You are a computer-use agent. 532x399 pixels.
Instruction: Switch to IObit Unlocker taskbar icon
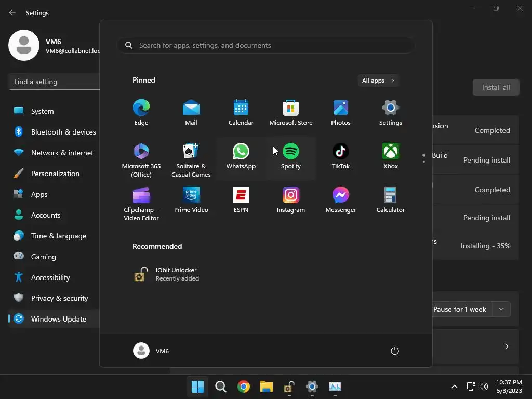pyautogui.click(x=289, y=387)
